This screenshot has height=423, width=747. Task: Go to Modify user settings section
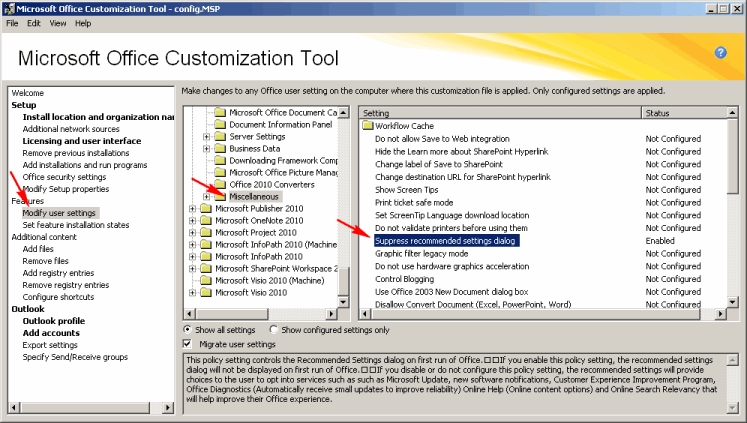(59, 213)
